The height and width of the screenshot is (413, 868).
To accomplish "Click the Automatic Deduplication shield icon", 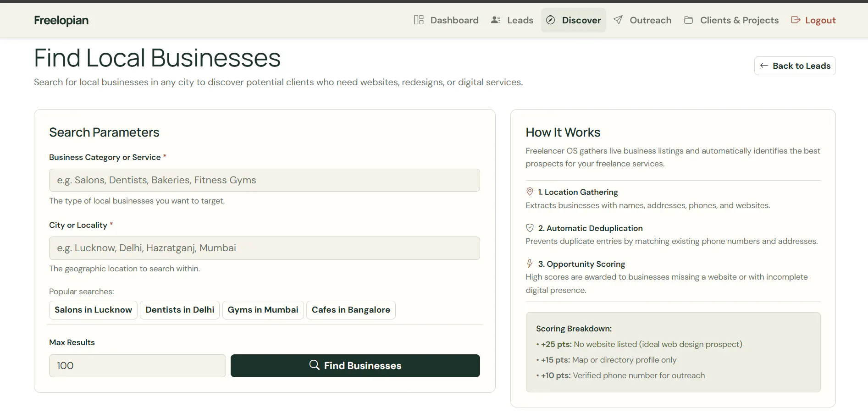I will coord(530,228).
